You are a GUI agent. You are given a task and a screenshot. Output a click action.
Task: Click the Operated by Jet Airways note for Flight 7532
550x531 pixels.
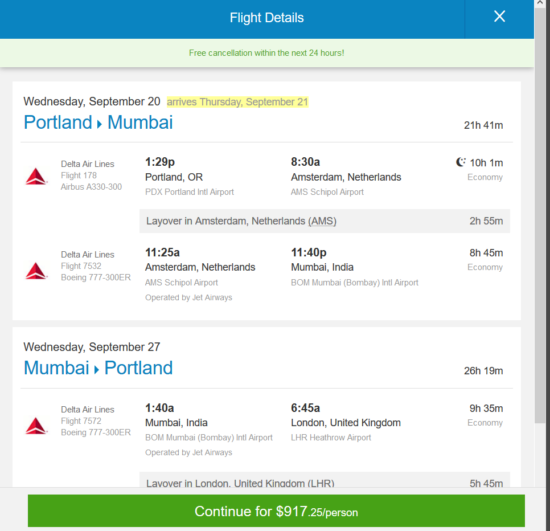pyautogui.click(x=189, y=297)
